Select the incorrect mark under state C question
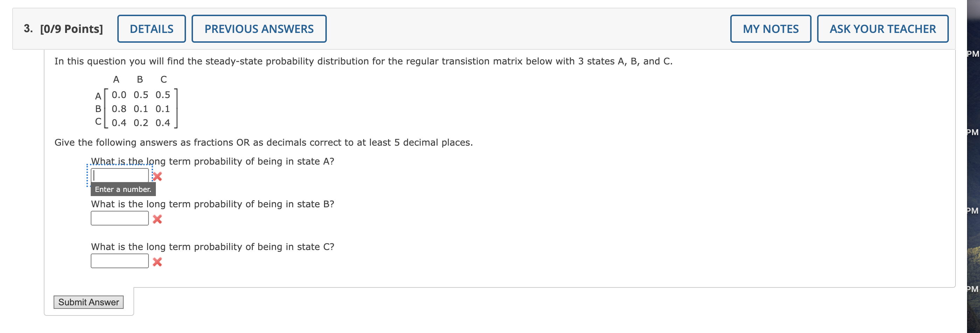 coord(158,261)
